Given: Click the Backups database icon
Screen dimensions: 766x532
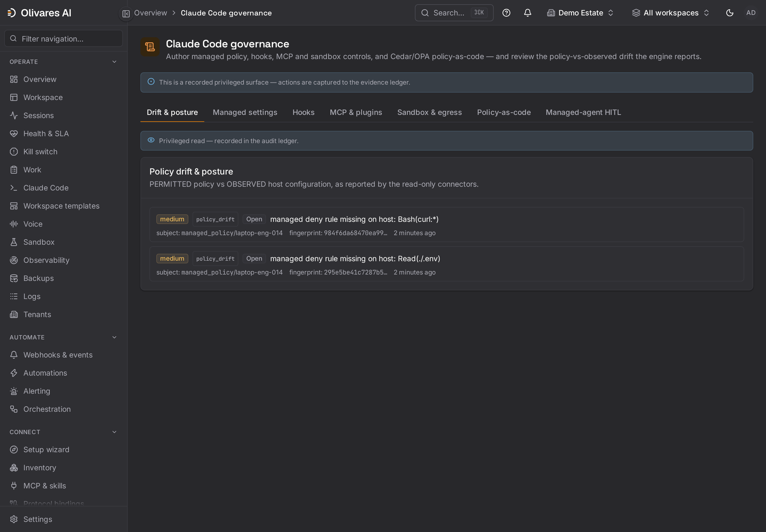Looking at the screenshot, I should click(14, 278).
